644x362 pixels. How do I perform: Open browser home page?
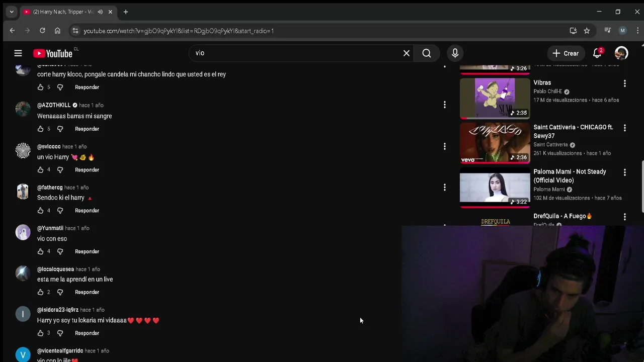[x=57, y=31]
